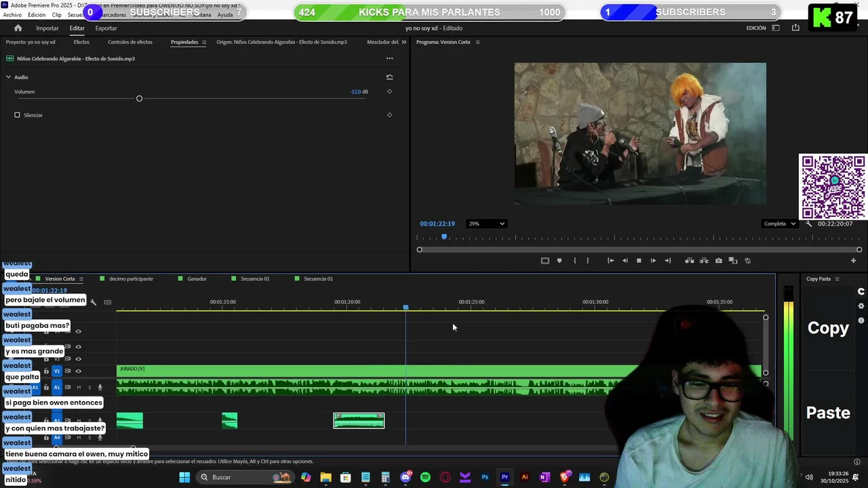
Task: Enable voice-over record on A1 track
Action: point(100,388)
